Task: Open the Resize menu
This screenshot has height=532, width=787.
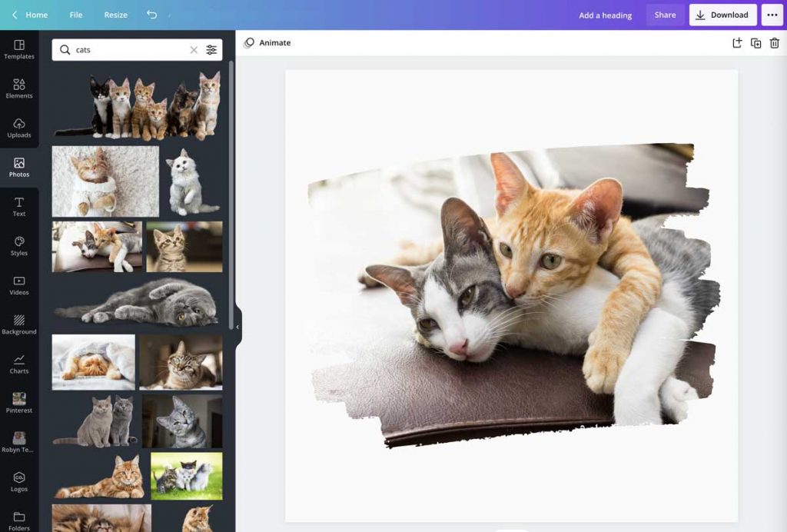Action: point(115,15)
